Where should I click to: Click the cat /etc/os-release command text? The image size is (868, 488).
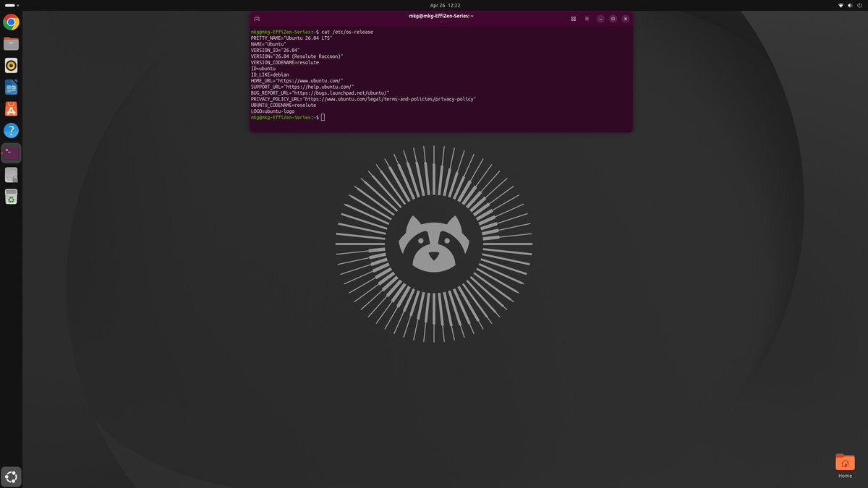(x=348, y=32)
